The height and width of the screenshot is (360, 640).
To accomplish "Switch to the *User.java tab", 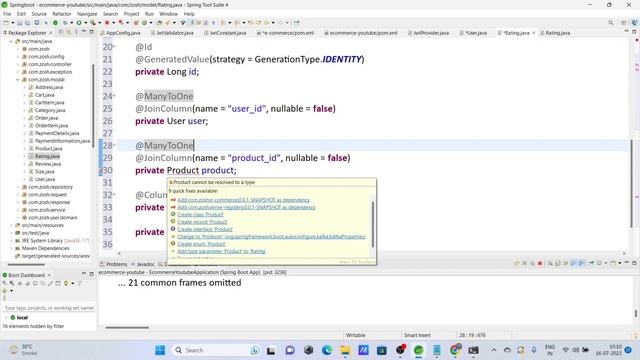I will click(473, 33).
